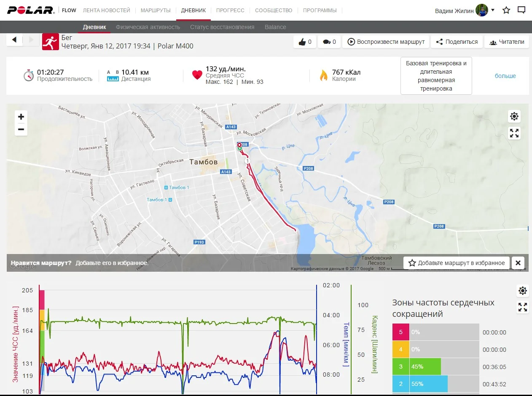Click the map zoom out minus button
Screen dimensions: 532x396
[x=21, y=129]
